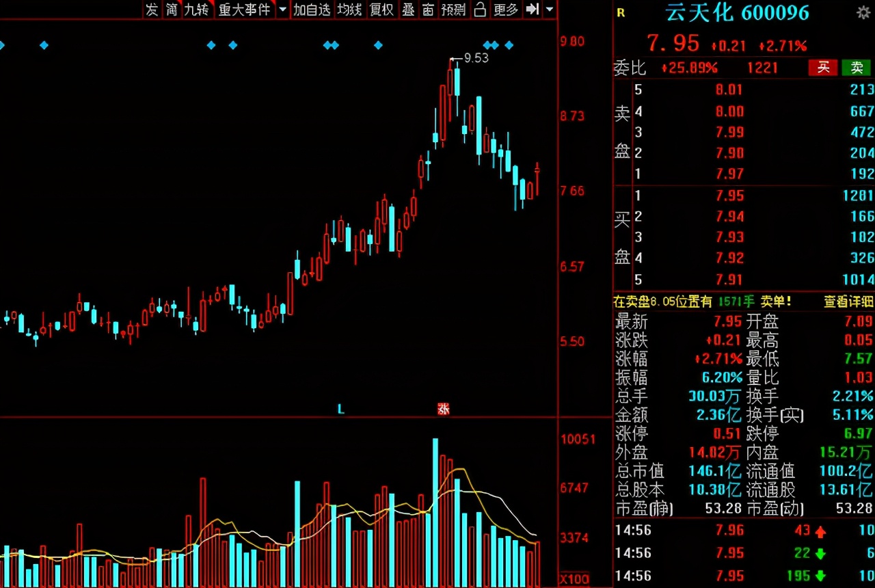Click the 跌停 value 6.97
The image size is (875, 588).
pyautogui.click(x=858, y=433)
